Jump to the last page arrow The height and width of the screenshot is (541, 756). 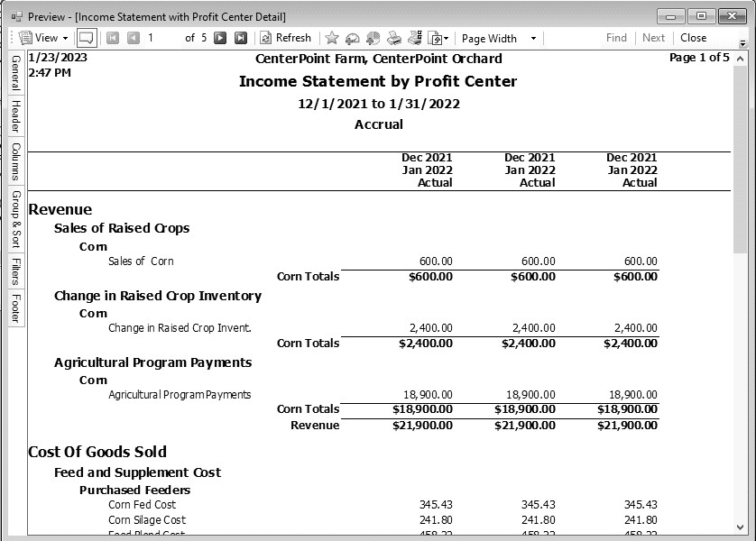[241, 38]
